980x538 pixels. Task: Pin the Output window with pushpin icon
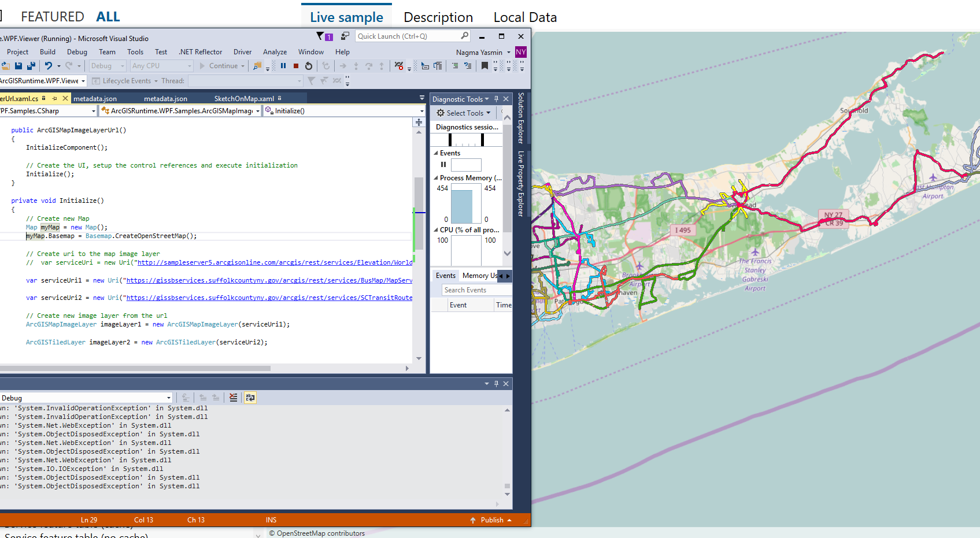click(496, 384)
